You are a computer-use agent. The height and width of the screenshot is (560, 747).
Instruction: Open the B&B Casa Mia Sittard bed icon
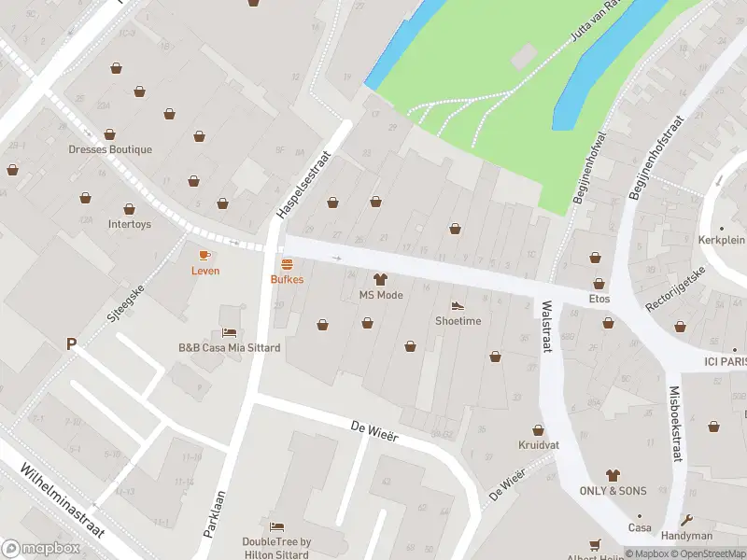[229, 332]
